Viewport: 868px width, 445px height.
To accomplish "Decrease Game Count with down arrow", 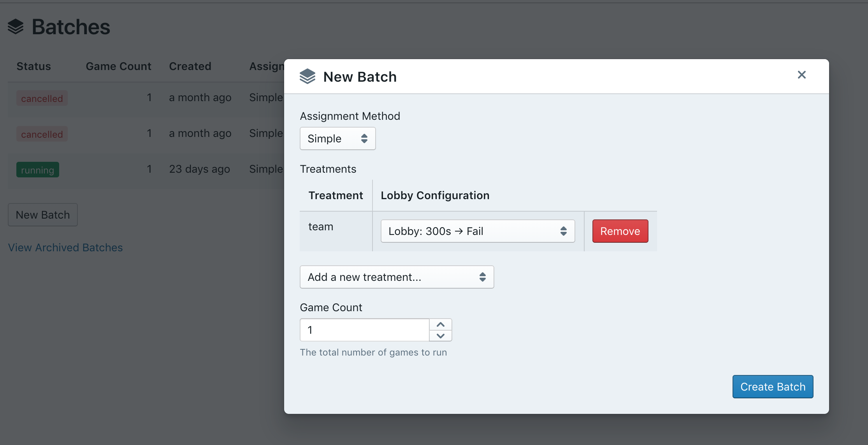I will point(440,336).
